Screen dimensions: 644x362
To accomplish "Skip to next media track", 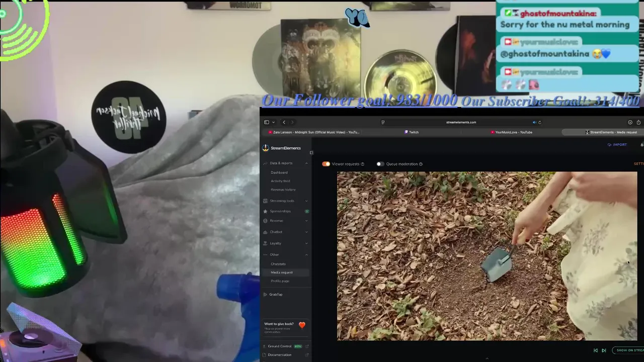I will pos(604,350).
